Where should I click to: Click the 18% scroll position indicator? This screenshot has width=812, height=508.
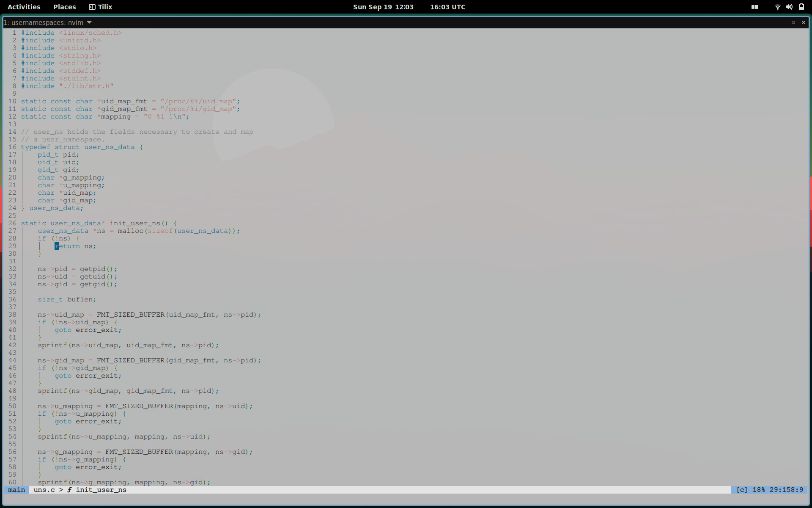point(759,490)
